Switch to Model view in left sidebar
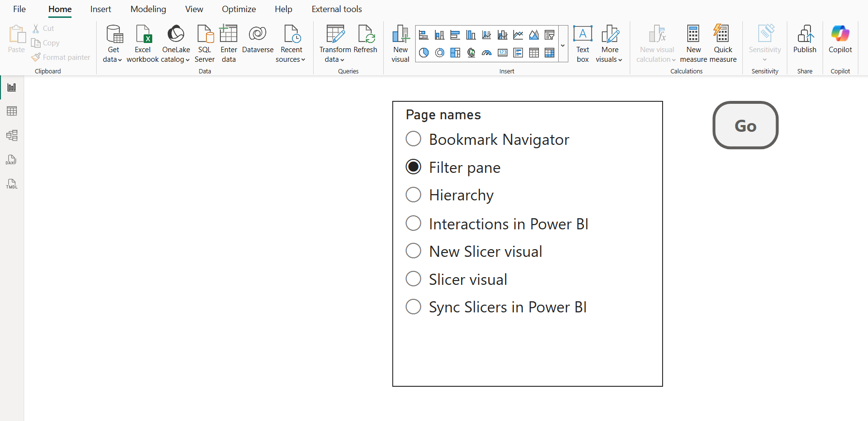This screenshot has width=868, height=421. (x=12, y=136)
